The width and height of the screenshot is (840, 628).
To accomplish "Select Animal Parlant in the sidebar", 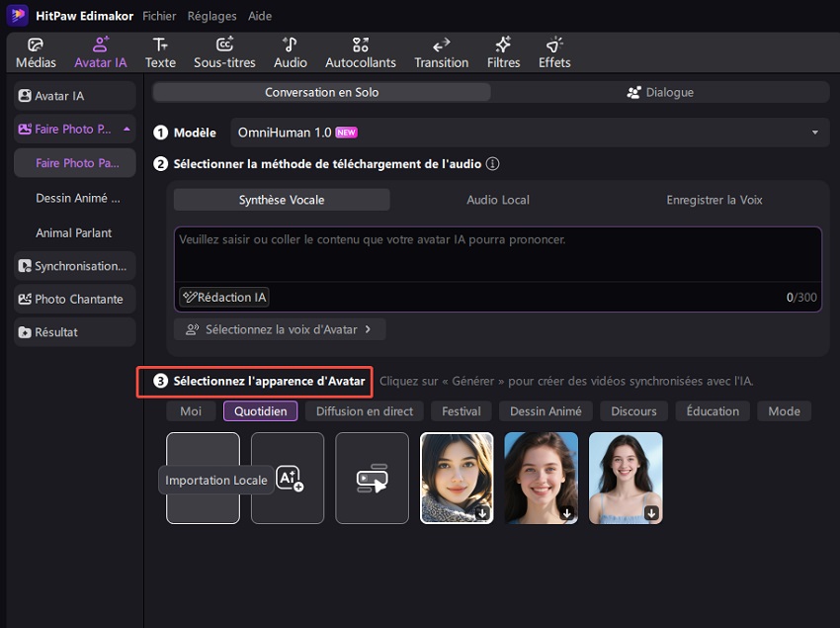I will point(72,232).
